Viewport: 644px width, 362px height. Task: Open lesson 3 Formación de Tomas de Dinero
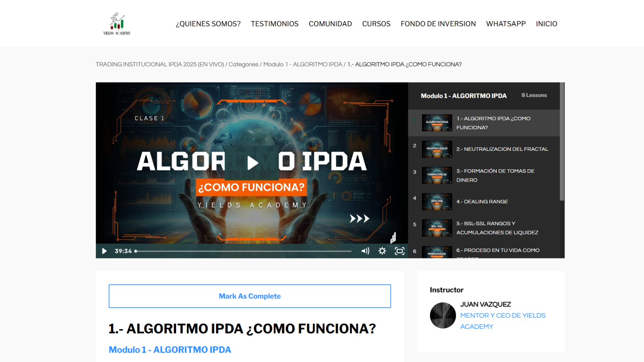coord(495,175)
